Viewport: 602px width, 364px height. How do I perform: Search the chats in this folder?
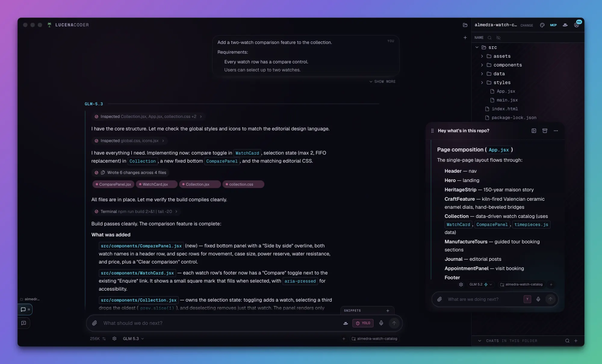coord(567,341)
